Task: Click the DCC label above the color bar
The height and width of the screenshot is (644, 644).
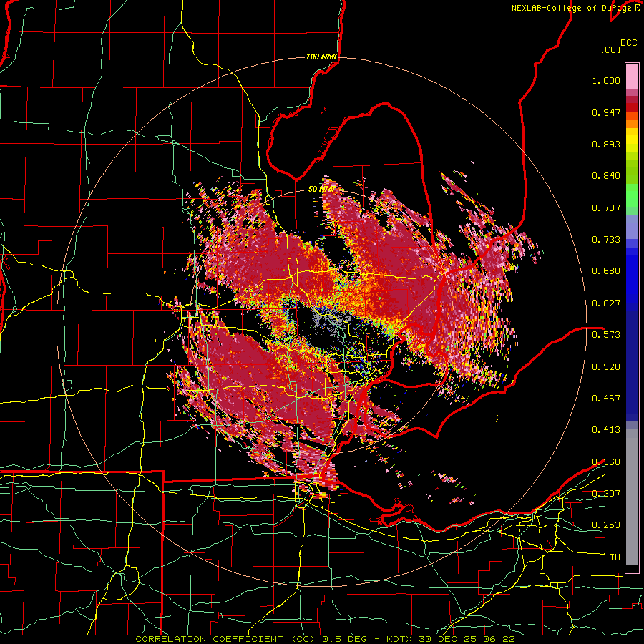Action: click(x=628, y=43)
